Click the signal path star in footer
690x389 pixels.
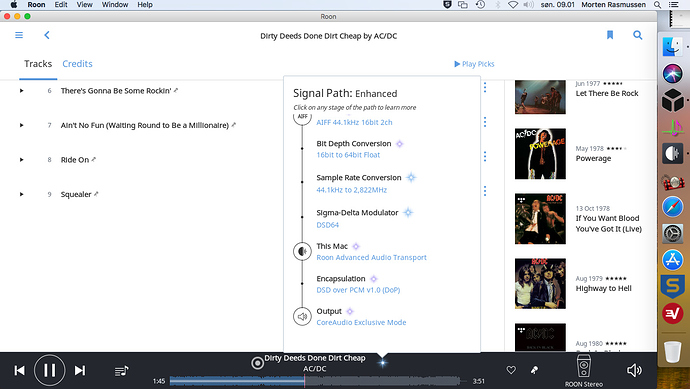(x=382, y=363)
